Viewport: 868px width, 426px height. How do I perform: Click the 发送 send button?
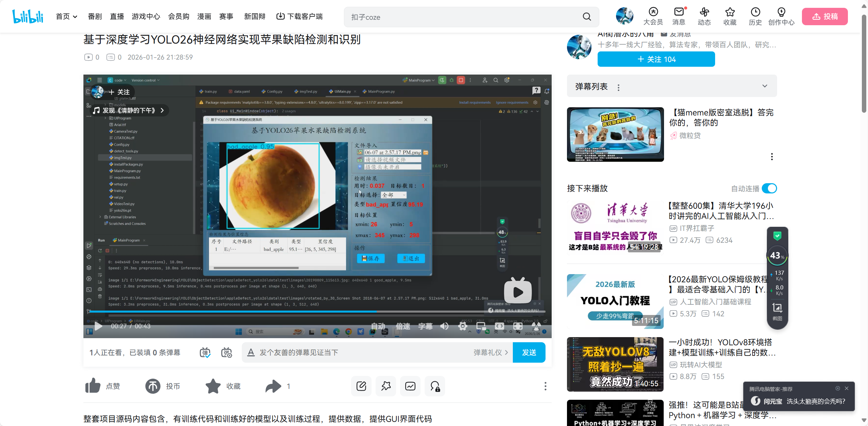point(529,352)
